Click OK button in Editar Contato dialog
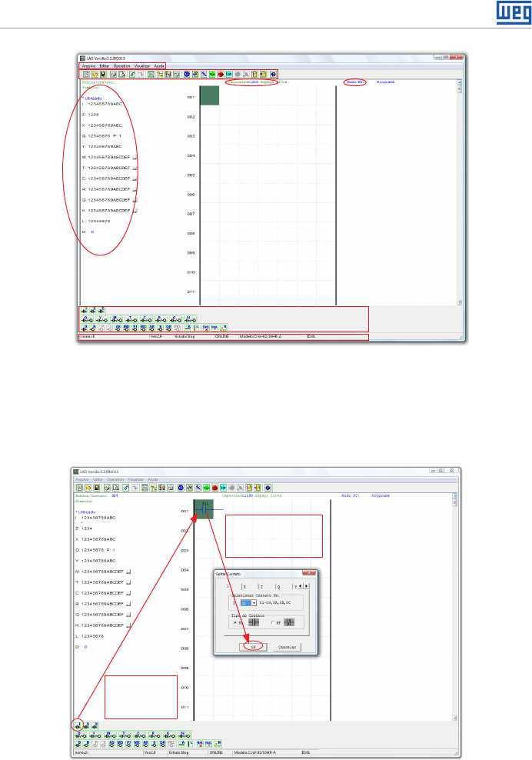The image size is (532, 760). click(x=253, y=647)
